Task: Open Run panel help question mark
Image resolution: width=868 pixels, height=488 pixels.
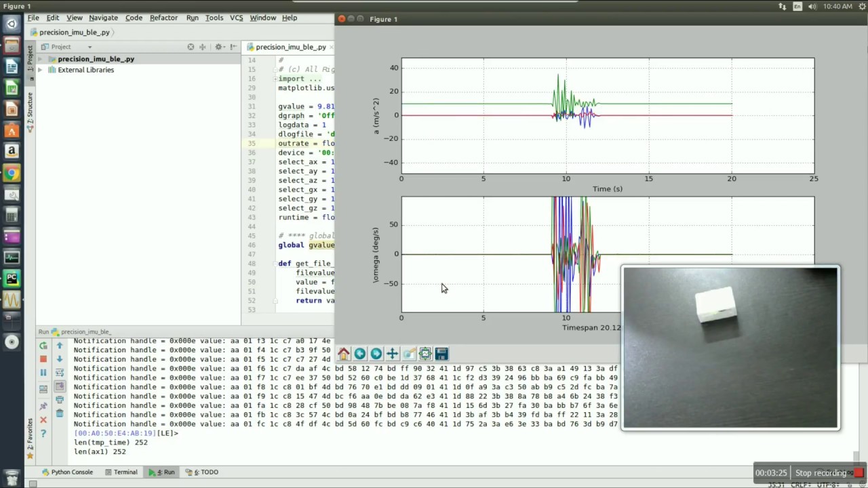Action: point(43,434)
